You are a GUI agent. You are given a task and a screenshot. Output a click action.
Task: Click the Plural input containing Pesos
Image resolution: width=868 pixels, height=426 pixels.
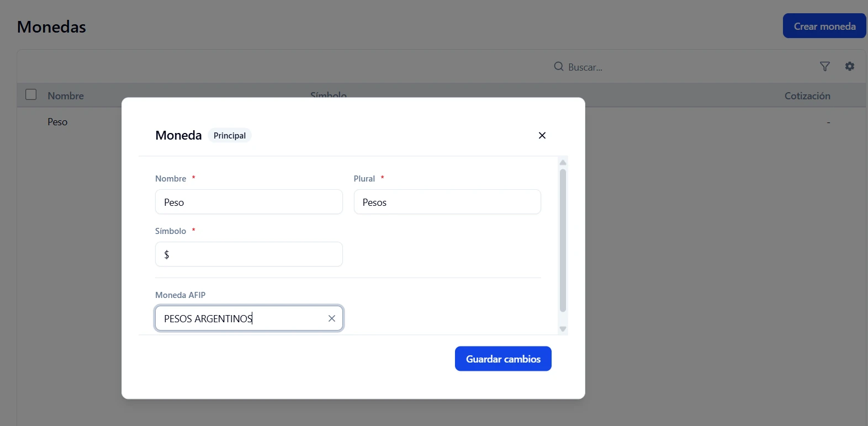(x=447, y=202)
